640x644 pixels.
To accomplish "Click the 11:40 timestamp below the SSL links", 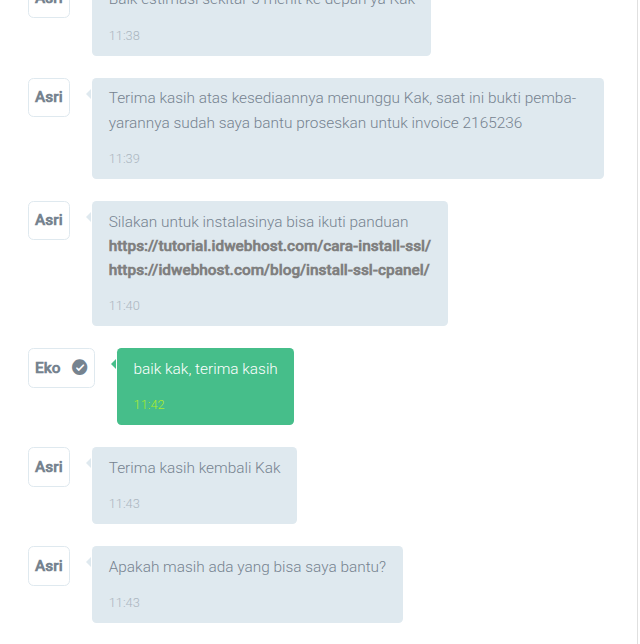I will 124,306.
